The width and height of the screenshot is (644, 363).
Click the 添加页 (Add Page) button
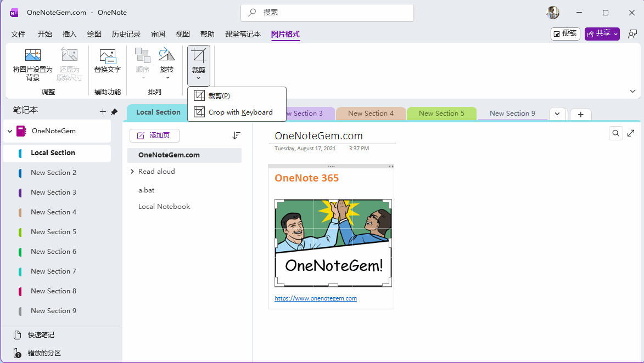(154, 135)
